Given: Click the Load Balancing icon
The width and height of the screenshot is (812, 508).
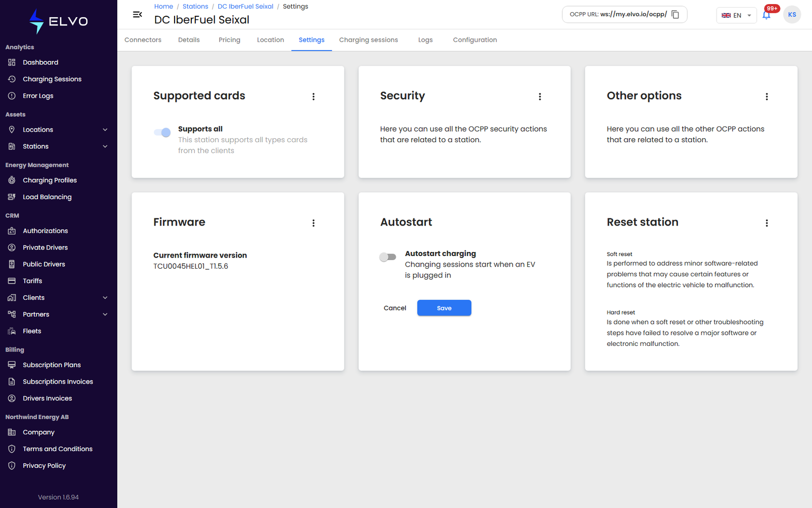Looking at the screenshot, I should (12, 197).
